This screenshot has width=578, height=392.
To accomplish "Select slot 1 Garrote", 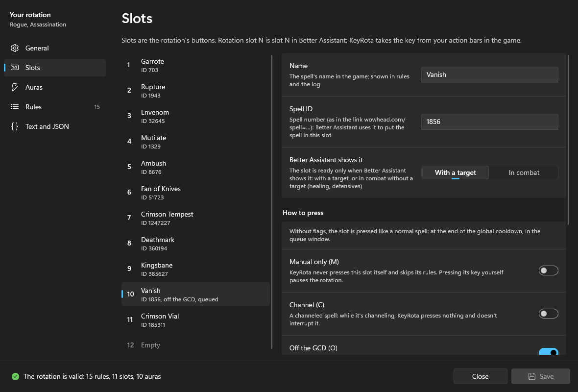I will (195, 65).
